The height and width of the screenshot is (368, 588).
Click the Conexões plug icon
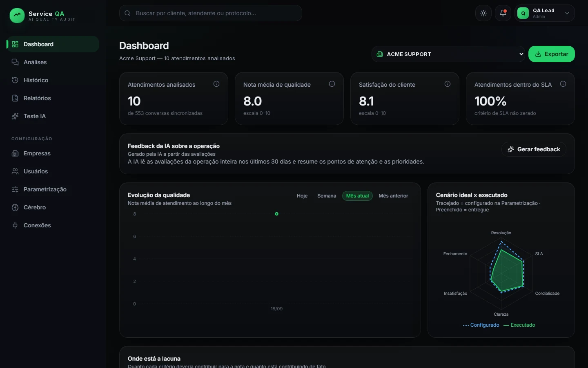point(15,225)
